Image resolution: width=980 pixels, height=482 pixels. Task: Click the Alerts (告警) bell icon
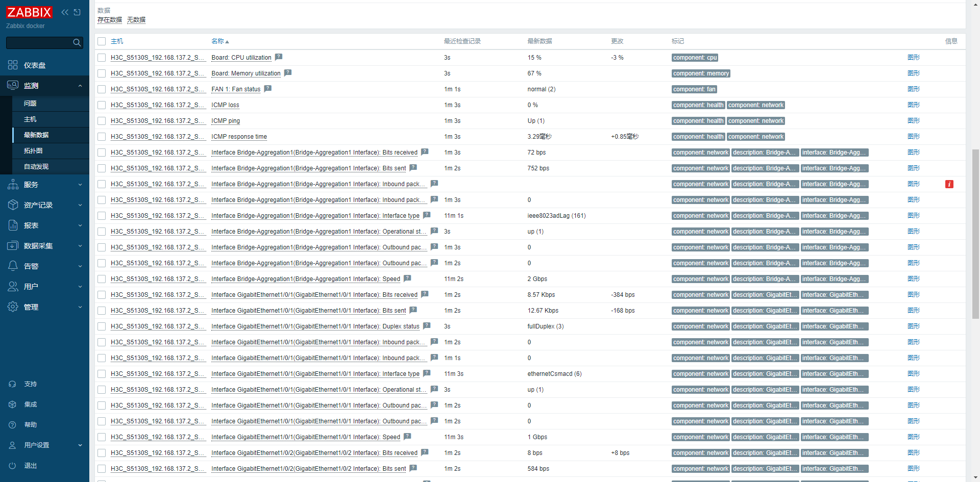point(13,266)
